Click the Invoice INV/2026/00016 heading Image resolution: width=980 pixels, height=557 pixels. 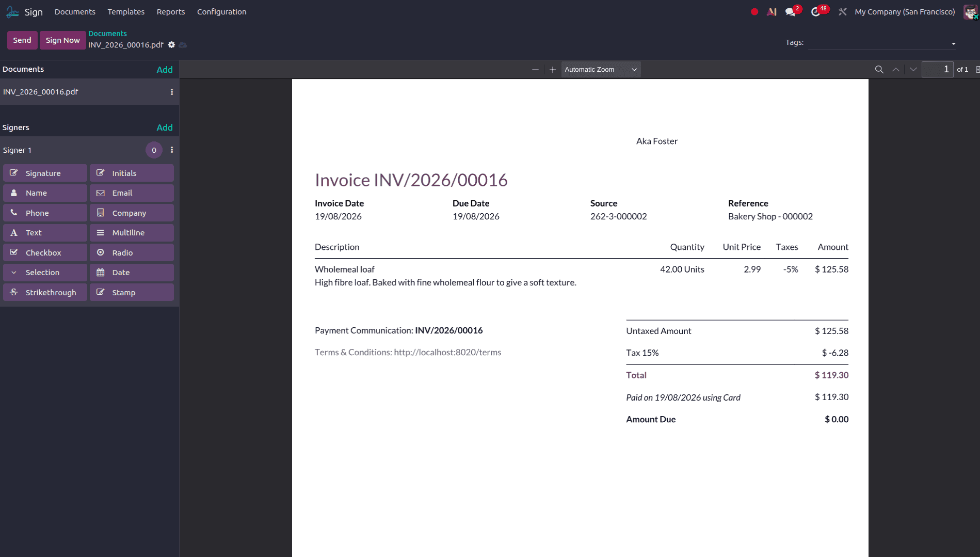[x=411, y=180]
